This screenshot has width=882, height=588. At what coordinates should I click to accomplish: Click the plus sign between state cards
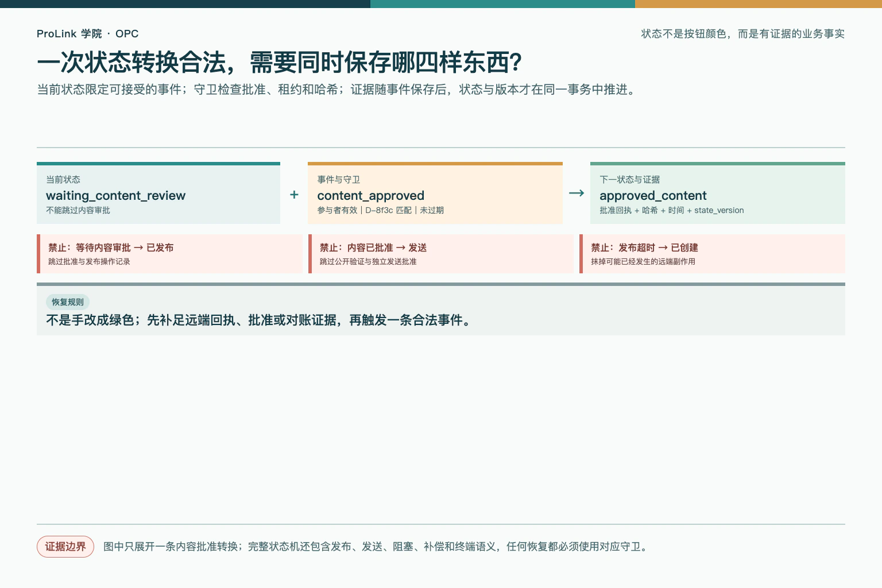click(294, 195)
